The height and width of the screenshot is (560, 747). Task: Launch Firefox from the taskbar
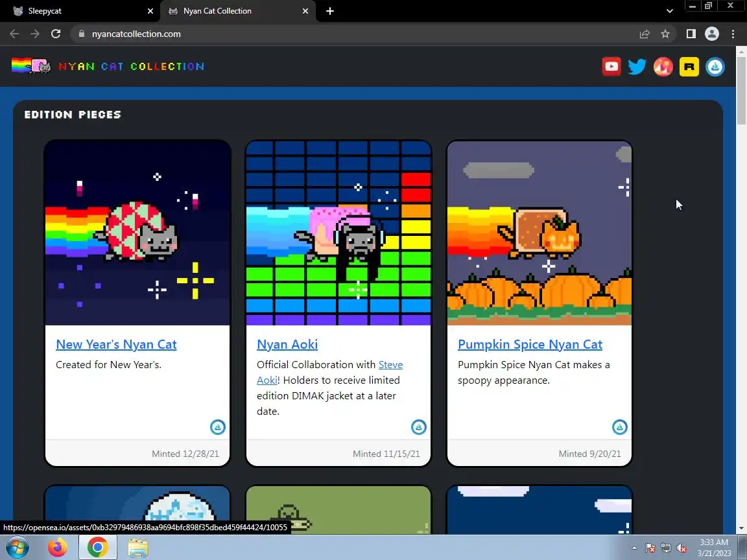[58, 547]
